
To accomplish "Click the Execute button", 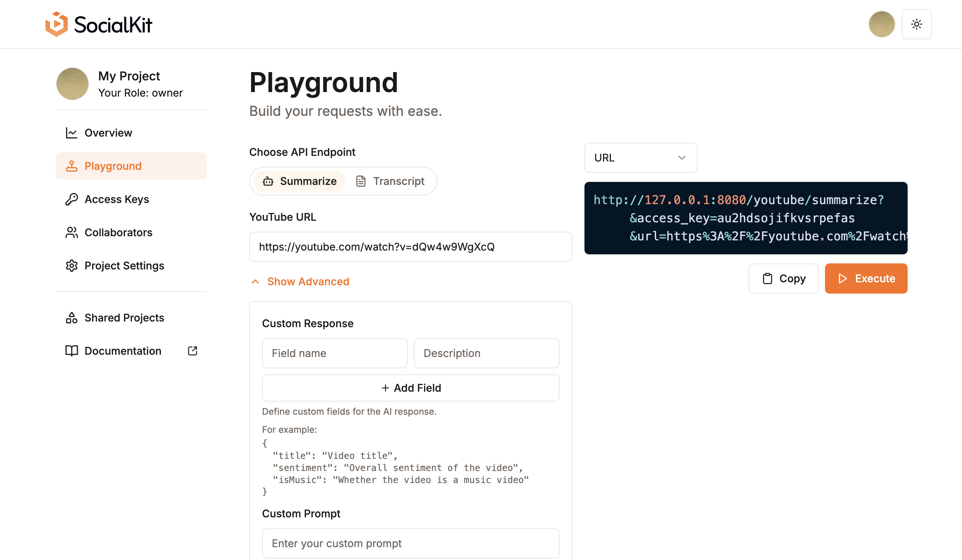I will pos(866,278).
